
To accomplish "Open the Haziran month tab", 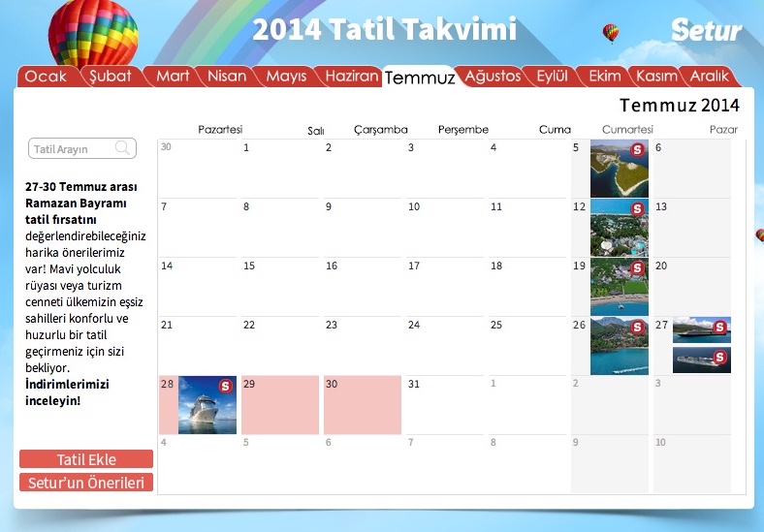I will pyautogui.click(x=351, y=76).
